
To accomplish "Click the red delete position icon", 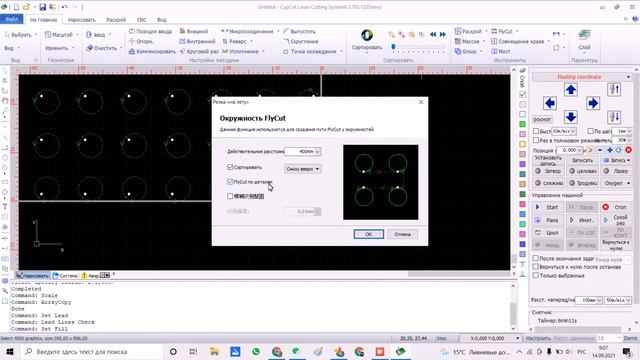I will 628,150.
